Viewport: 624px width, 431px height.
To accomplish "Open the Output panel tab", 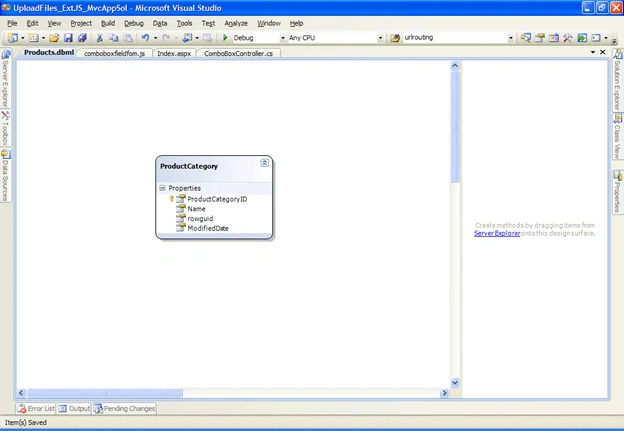I will click(74, 409).
